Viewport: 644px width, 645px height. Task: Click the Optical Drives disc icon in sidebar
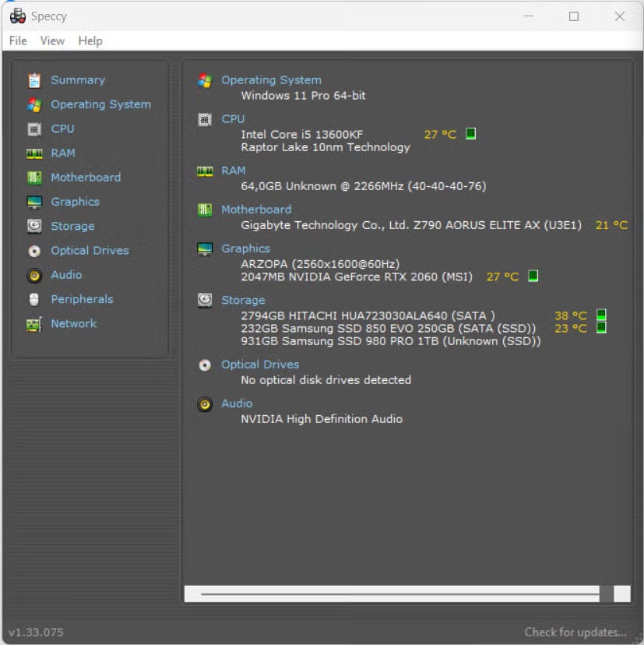click(x=34, y=251)
